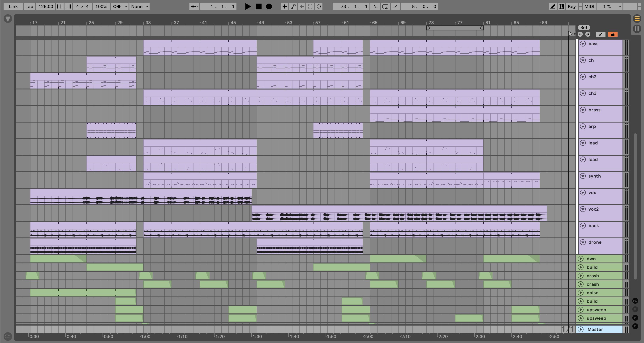Viewport: 644px width, 343px height.
Task: Select the back track header
Action: (x=600, y=230)
